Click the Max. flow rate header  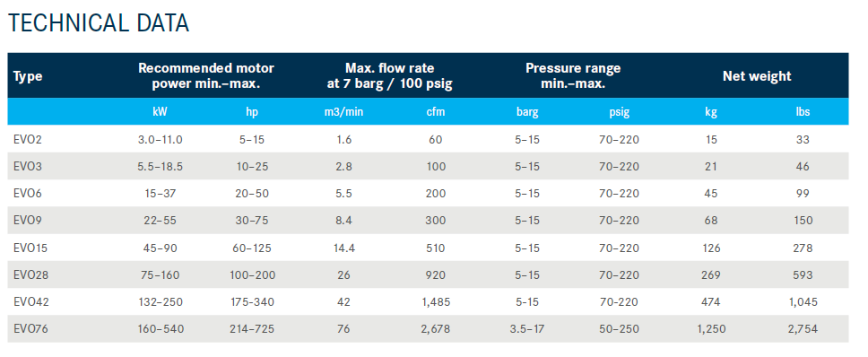click(390, 76)
